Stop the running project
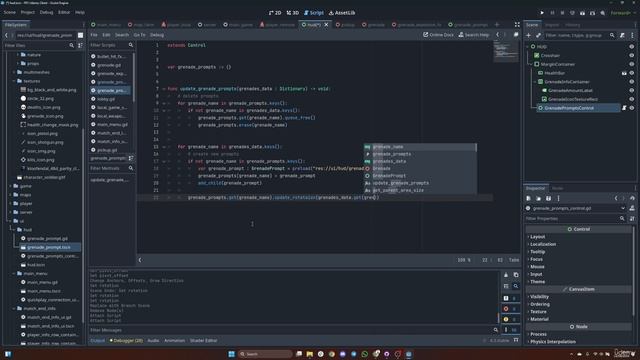Image resolution: width=640 pixels, height=360 pixels. [x=562, y=13]
